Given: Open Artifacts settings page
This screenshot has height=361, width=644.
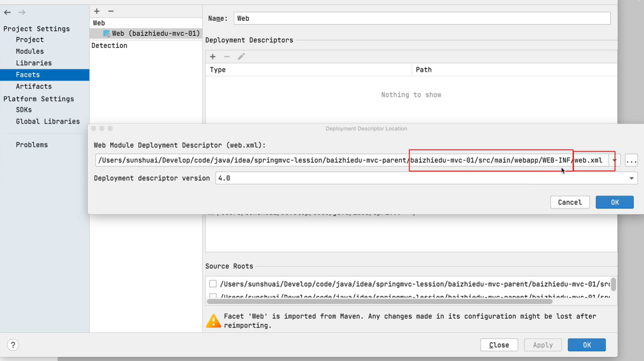Looking at the screenshot, I should [34, 86].
